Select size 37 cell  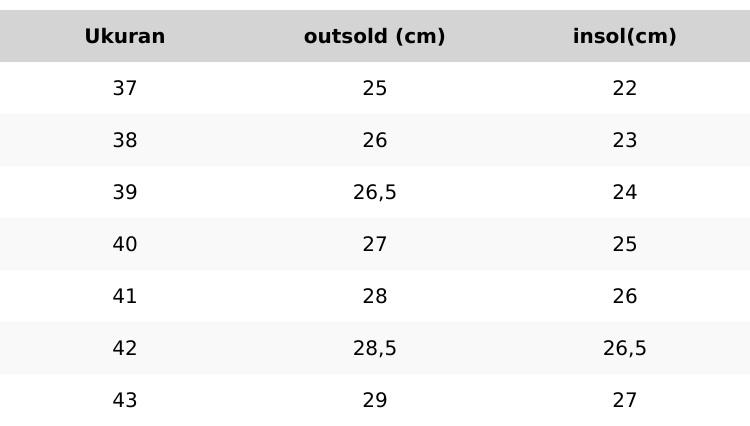click(125, 89)
